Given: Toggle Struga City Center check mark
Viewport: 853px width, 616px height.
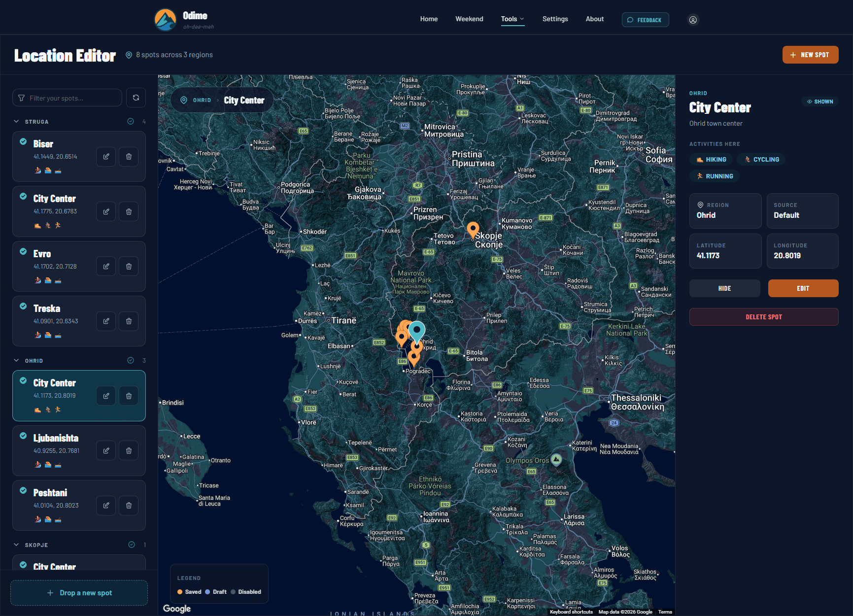Looking at the screenshot, I should pyautogui.click(x=23, y=196).
